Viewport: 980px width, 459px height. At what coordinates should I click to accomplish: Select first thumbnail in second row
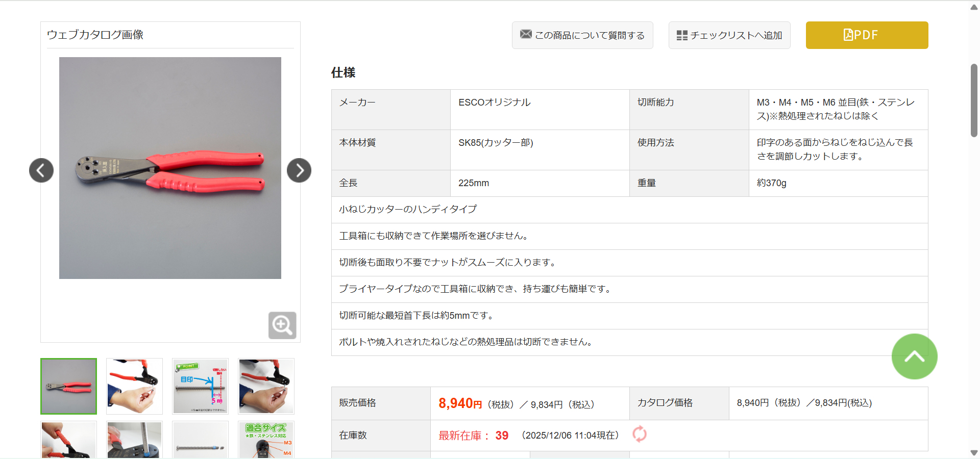[x=69, y=440]
